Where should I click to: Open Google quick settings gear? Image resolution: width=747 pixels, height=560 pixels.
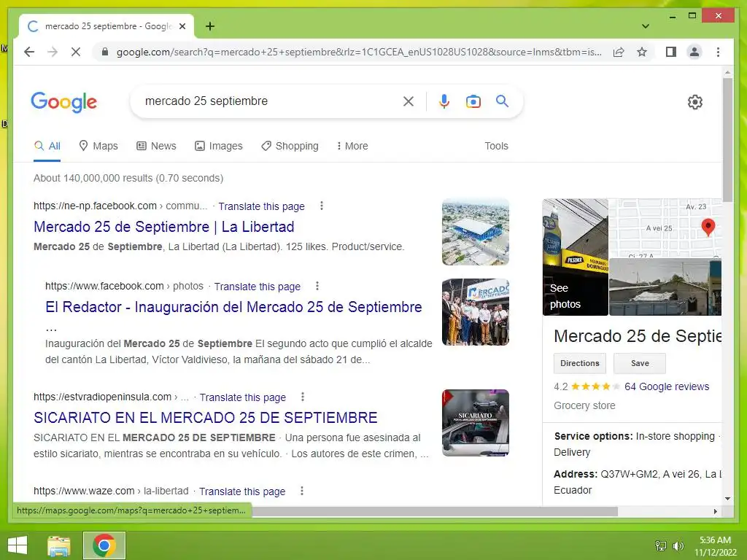click(x=694, y=102)
